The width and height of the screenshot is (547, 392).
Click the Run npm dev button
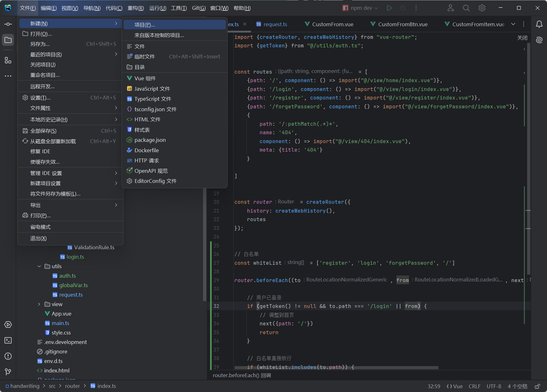(389, 8)
